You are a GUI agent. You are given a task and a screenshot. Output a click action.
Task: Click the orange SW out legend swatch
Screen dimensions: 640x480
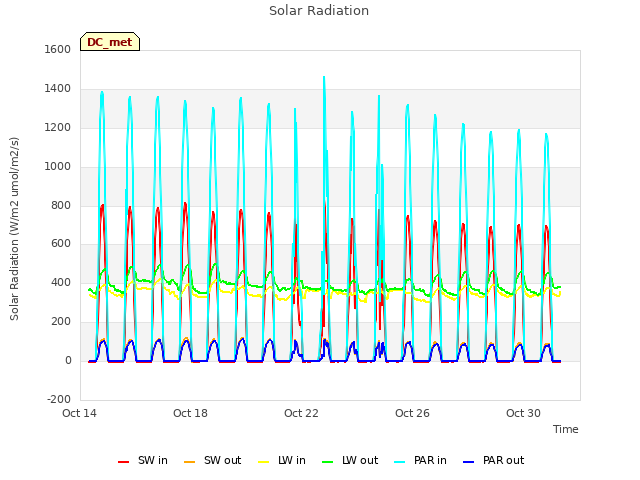click(189, 462)
